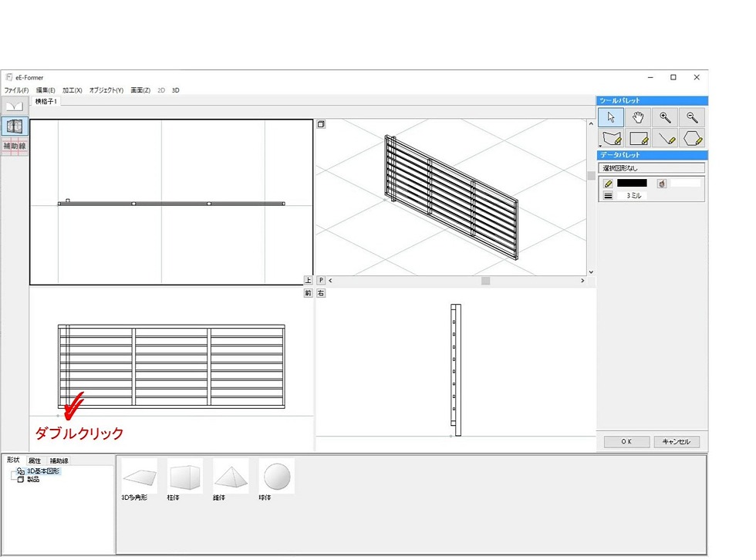Click the 3D view scroll down arrow

pos(591,272)
